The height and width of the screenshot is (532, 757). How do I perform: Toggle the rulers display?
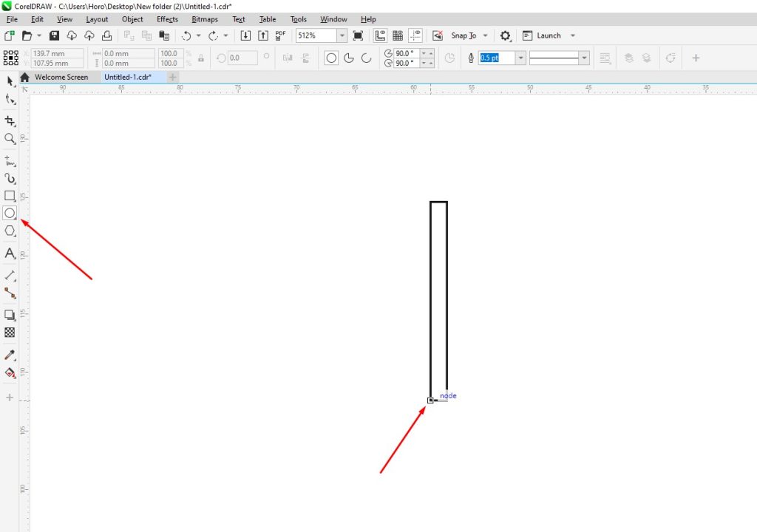pos(380,35)
